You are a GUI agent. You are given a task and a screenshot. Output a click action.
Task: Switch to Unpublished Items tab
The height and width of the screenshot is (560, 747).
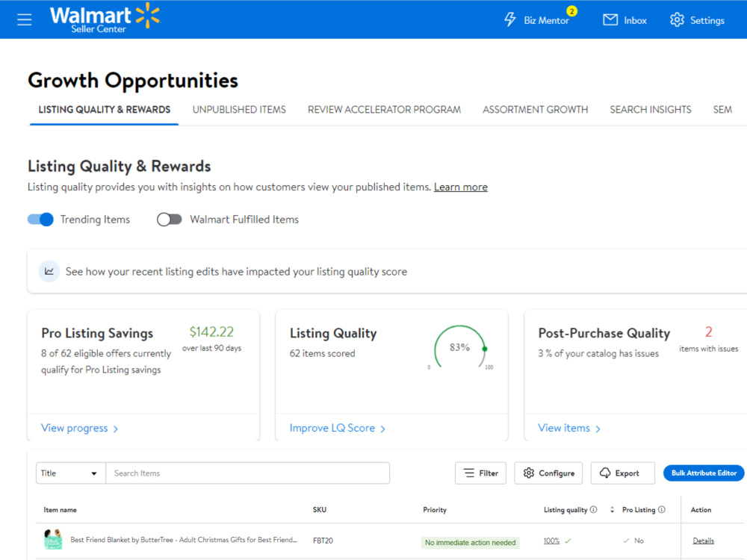[239, 110]
